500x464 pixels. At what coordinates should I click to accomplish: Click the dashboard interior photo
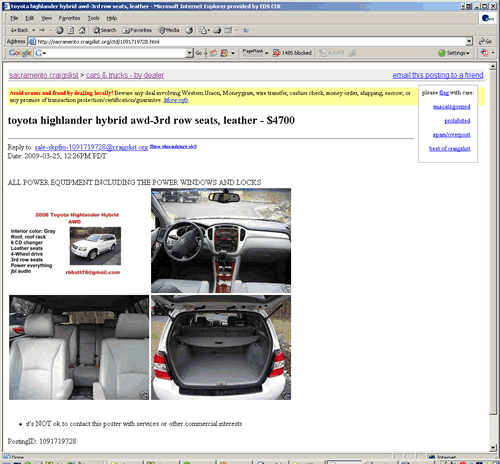pyautogui.click(x=221, y=240)
